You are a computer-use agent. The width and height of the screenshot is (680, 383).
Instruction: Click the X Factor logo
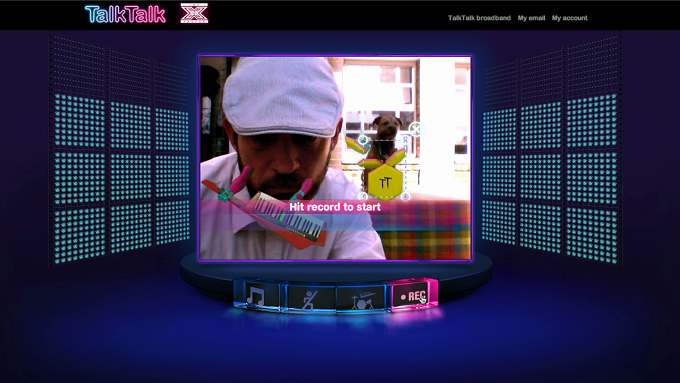click(x=194, y=13)
